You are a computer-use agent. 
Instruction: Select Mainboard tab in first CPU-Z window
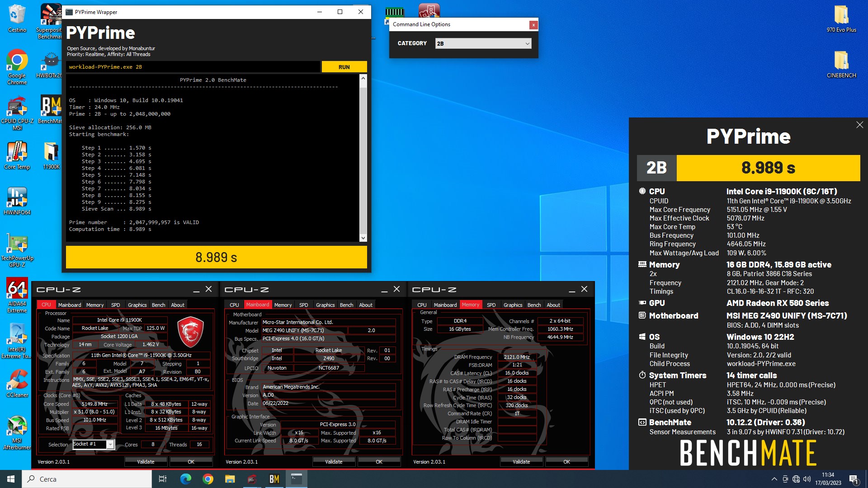70,305
